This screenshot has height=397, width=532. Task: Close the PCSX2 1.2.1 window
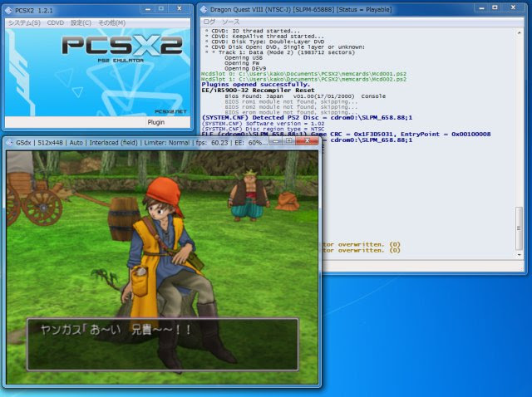pyautogui.click(x=180, y=9)
